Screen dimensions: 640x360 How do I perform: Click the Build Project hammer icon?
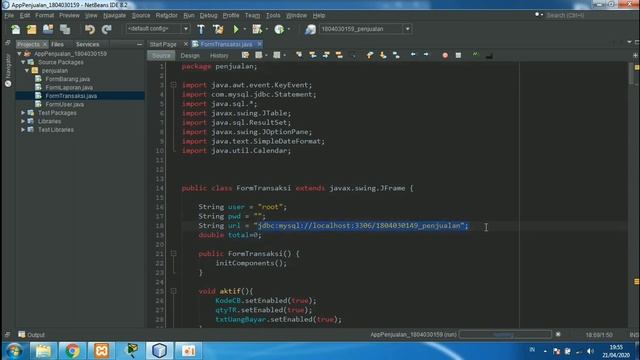coord(201,29)
